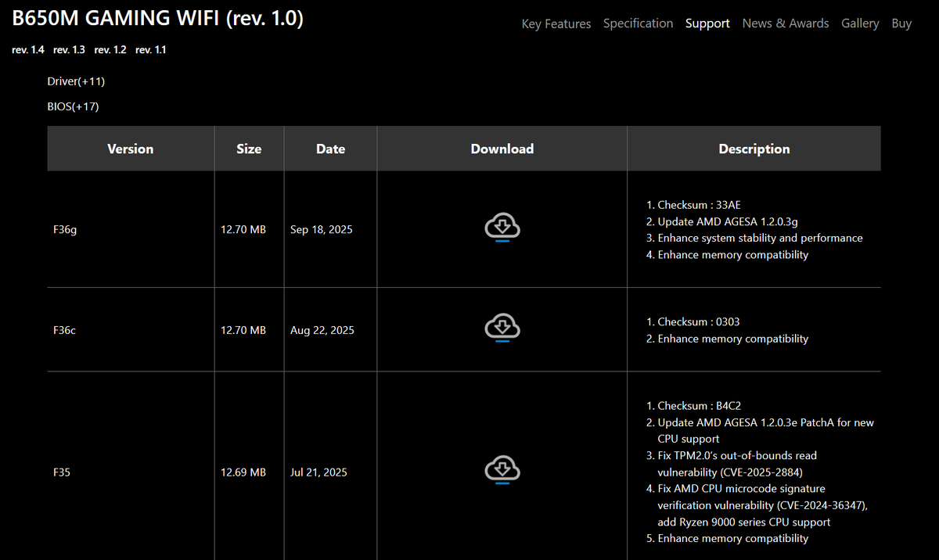
Task: Expand the Driver(+11) section
Action: point(76,81)
